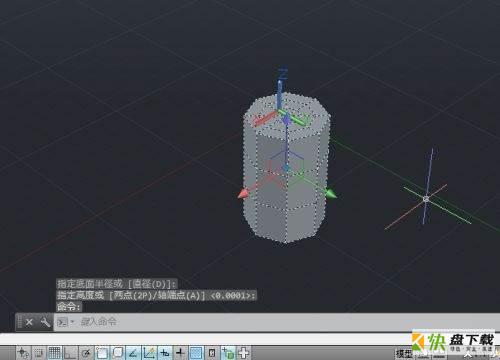500x360 pixels.
Task: Click Annotation Monitor plus icon in status bar
Action: pyautogui.click(x=243, y=353)
